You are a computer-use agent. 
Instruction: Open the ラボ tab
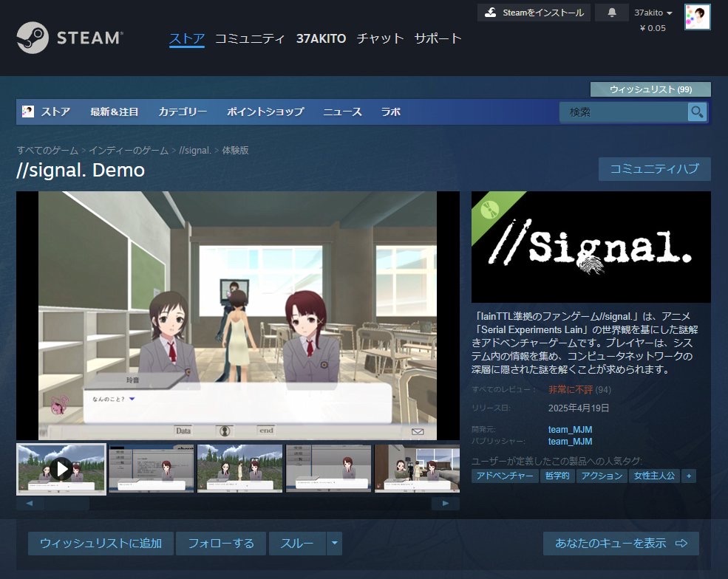coord(390,112)
